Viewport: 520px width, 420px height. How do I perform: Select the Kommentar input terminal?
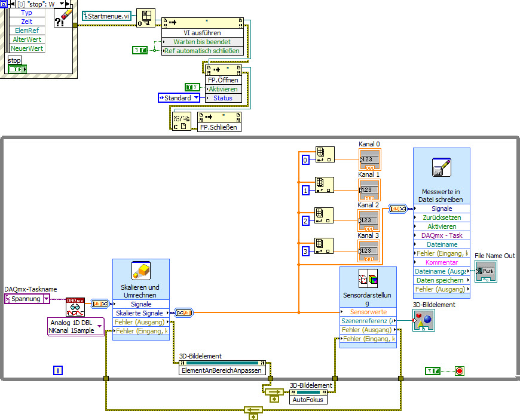(442, 262)
